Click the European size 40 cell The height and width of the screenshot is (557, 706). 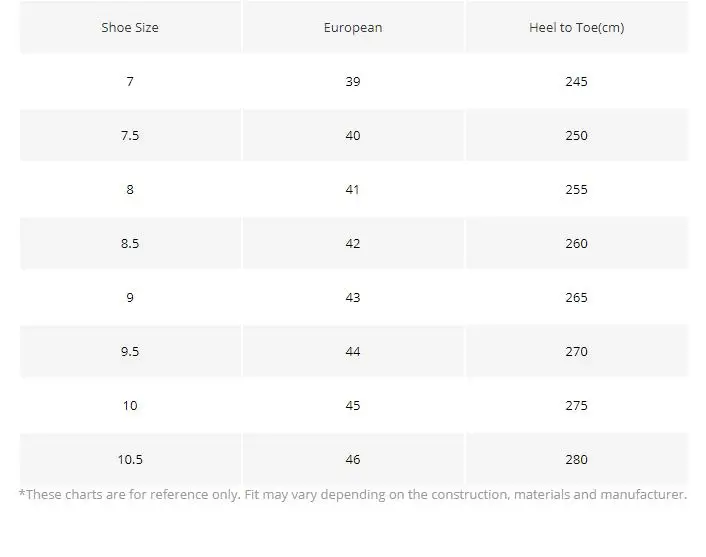(353, 136)
